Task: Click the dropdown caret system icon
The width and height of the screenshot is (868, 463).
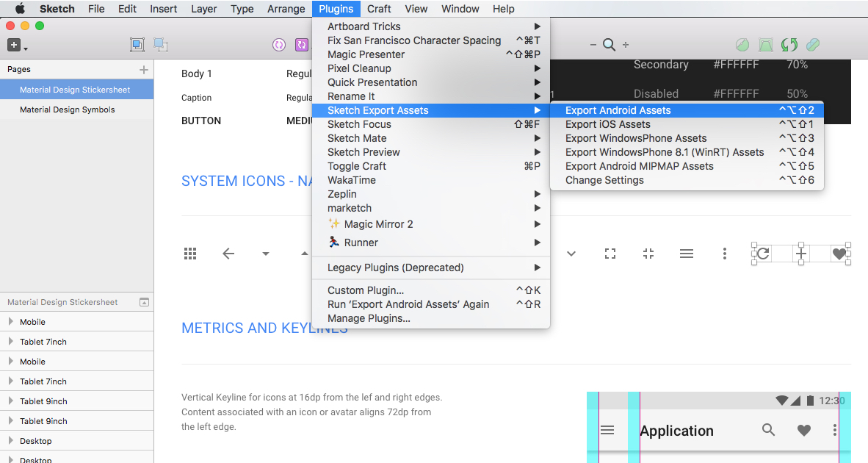Action: point(266,254)
